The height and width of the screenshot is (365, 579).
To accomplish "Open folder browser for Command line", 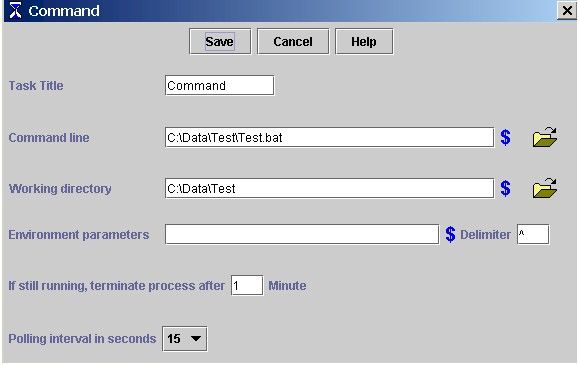I will 545,137.
